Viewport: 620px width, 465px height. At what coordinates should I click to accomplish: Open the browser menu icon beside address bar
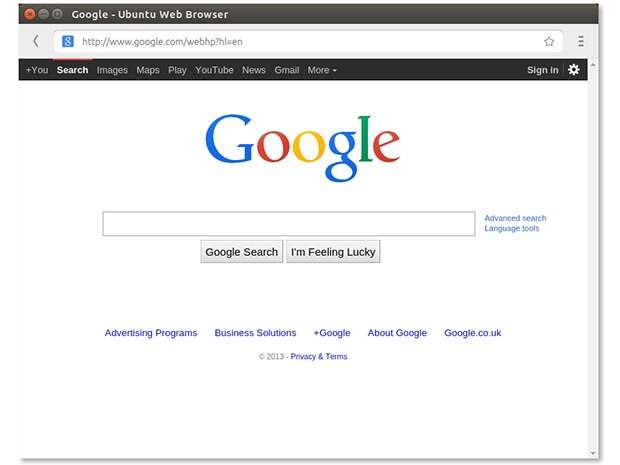[580, 42]
